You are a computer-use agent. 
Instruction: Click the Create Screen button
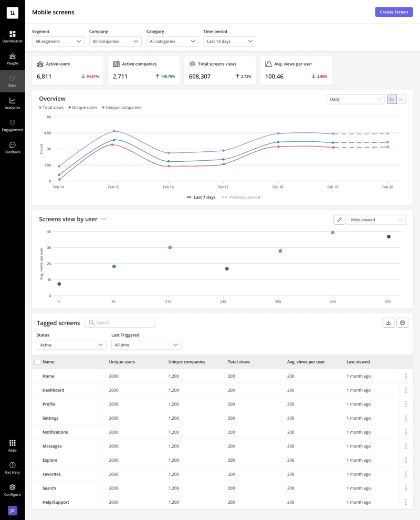[394, 12]
